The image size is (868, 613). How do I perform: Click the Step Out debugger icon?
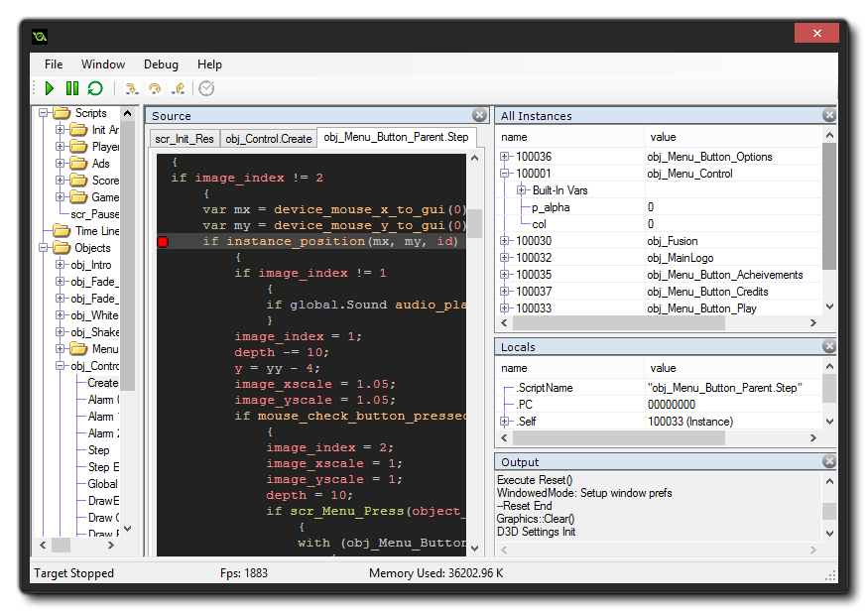(x=179, y=89)
